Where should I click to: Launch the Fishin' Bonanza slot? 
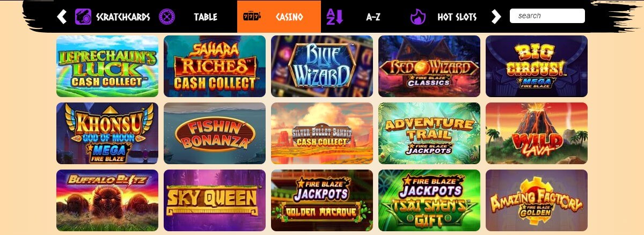pyautogui.click(x=215, y=133)
